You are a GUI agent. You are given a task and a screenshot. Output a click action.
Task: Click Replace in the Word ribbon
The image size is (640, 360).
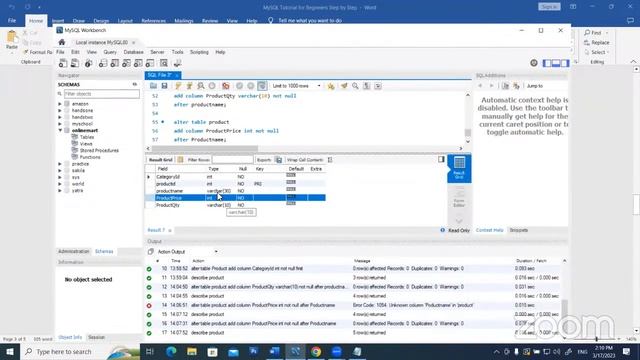coord(597,42)
